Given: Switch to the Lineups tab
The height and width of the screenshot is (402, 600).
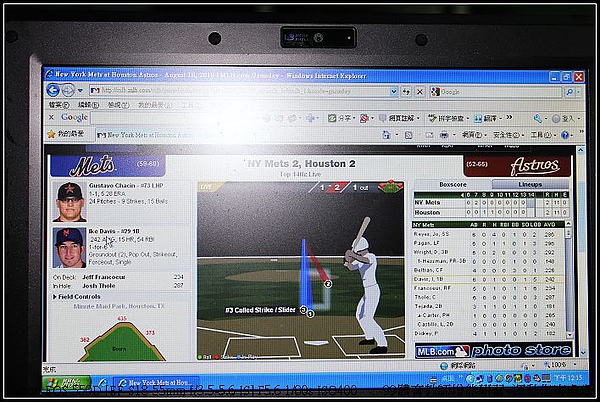Looking at the screenshot, I should [530, 184].
